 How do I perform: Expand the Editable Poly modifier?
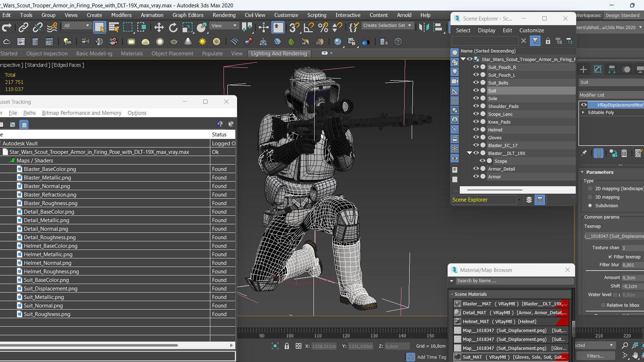click(583, 112)
